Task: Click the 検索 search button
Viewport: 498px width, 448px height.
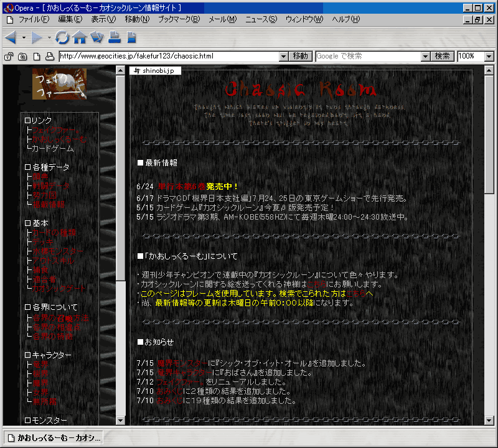Action: 442,57
